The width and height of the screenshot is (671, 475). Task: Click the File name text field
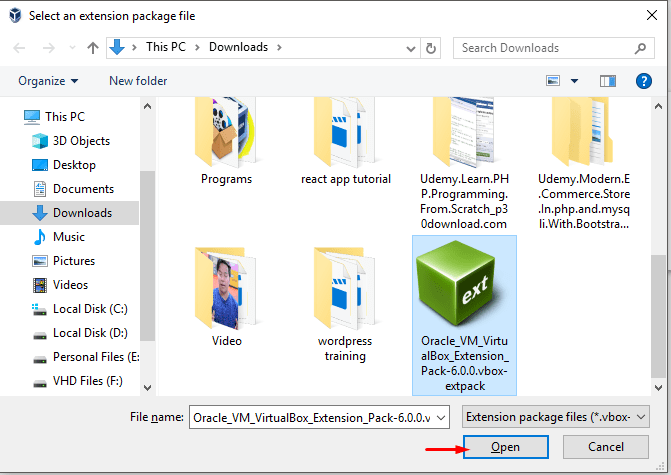tap(312, 417)
